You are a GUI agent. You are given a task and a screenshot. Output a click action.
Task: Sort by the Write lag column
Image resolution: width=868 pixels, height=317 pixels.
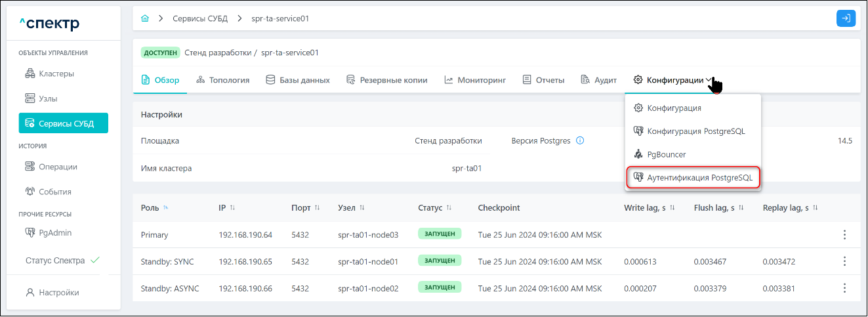(674, 208)
